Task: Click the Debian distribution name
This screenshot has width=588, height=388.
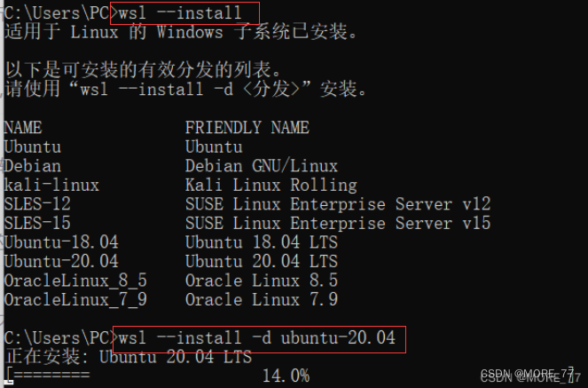Action: coord(32,166)
